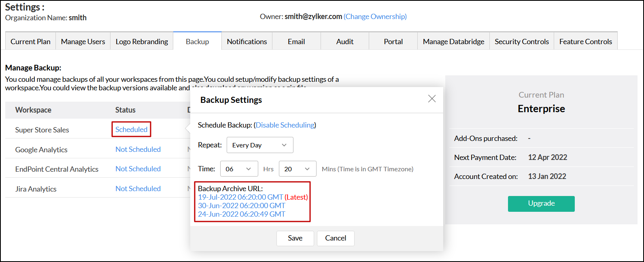The image size is (644, 262).
Task: Click Not Scheduled for Google Analytics
Action: pos(138,149)
